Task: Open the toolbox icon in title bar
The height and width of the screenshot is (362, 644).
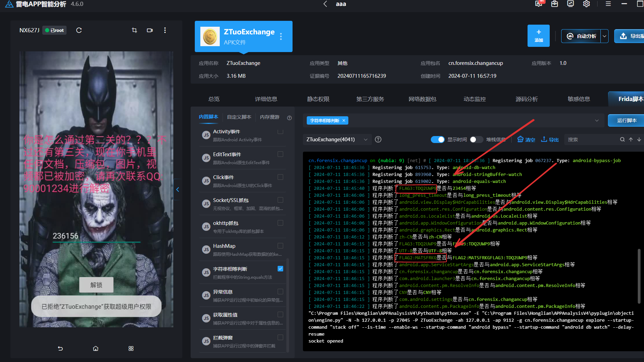Action: click(x=555, y=4)
